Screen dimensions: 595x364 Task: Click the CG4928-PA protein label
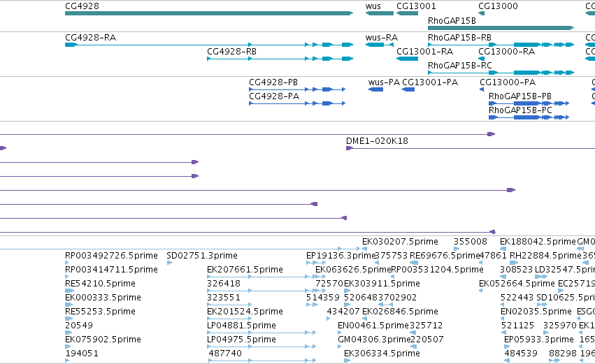274,96
